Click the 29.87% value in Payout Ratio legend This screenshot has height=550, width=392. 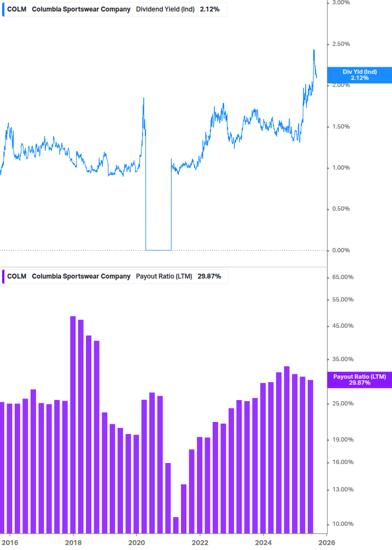[x=209, y=276]
